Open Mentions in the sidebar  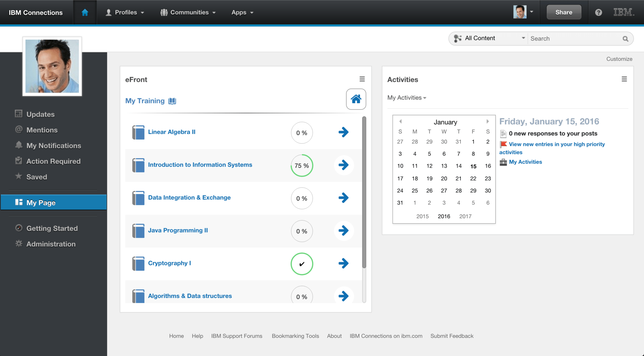42,130
